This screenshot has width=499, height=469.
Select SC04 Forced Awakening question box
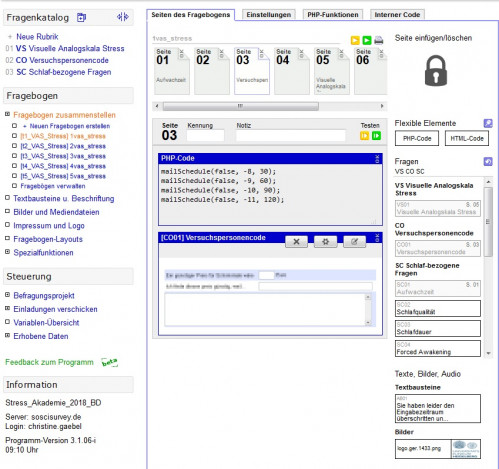click(438, 348)
